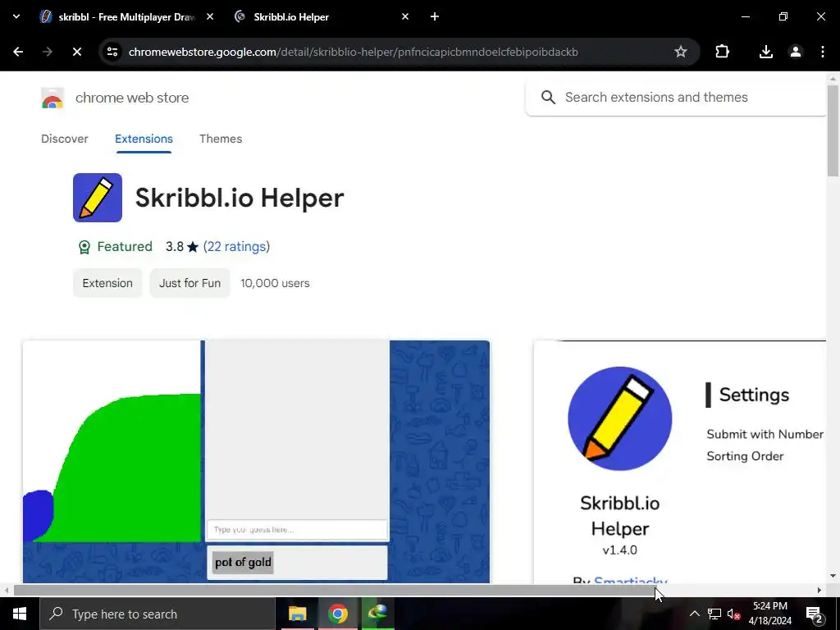Go back to the previous page
Viewport: 840px width, 630px height.
(x=18, y=52)
